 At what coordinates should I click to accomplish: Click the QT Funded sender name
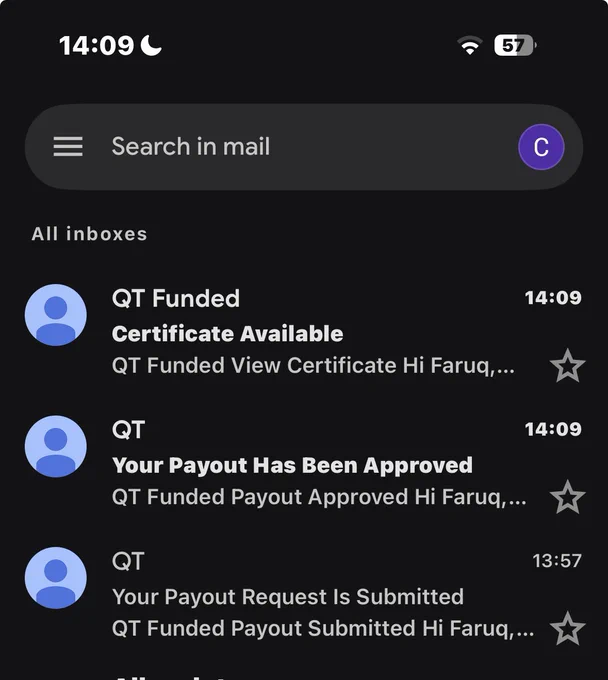(176, 298)
